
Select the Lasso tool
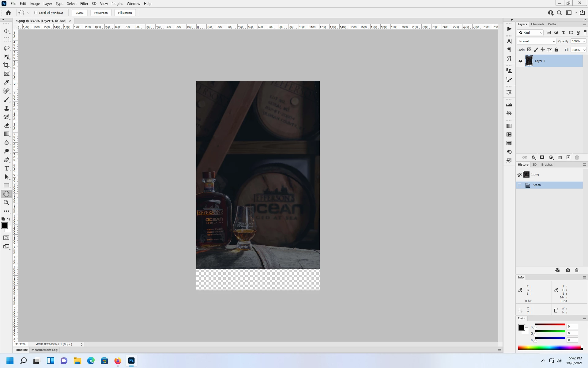click(6, 48)
